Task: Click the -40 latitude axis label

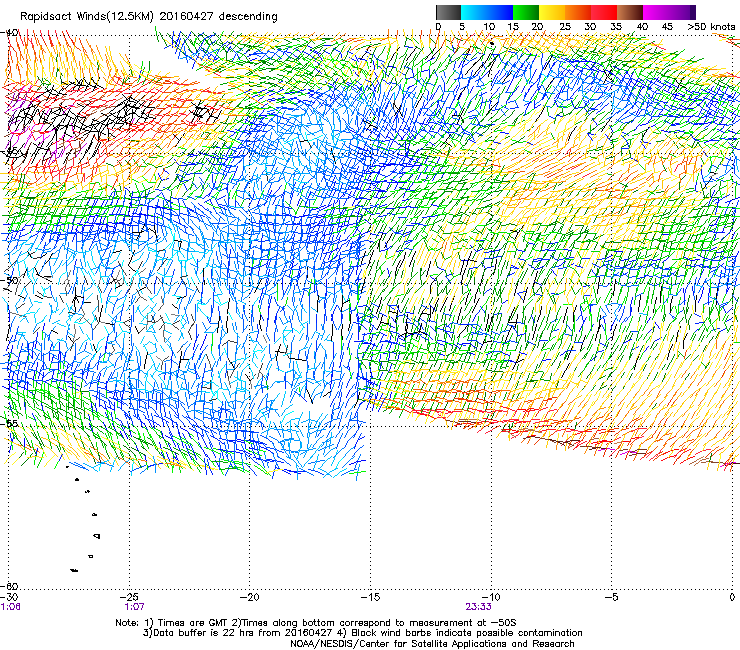Action: (x=9, y=33)
